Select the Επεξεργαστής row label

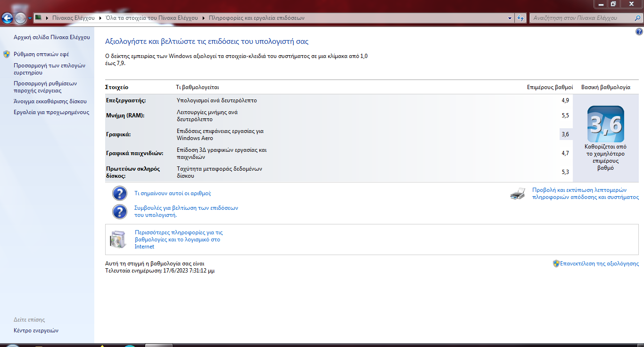pyautogui.click(x=126, y=100)
